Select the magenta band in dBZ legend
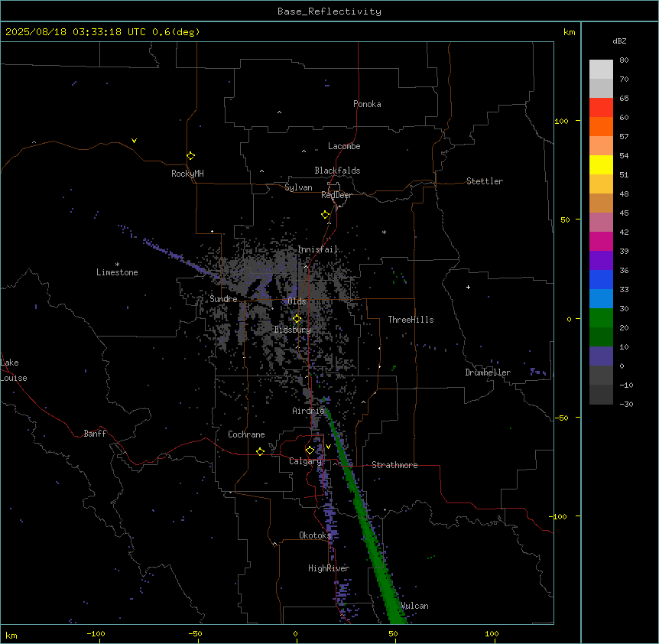Image resolution: width=659 pixels, height=644 pixels. (x=601, y=241)
